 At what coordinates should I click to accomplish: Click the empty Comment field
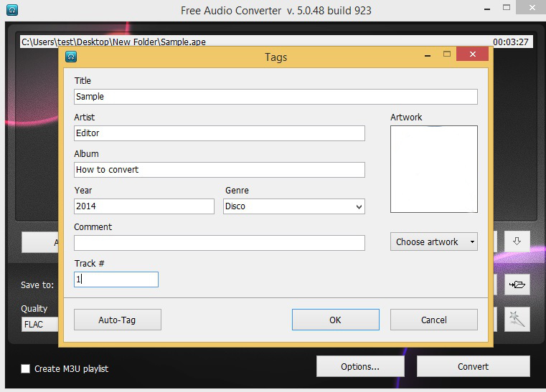click(220, 243)
